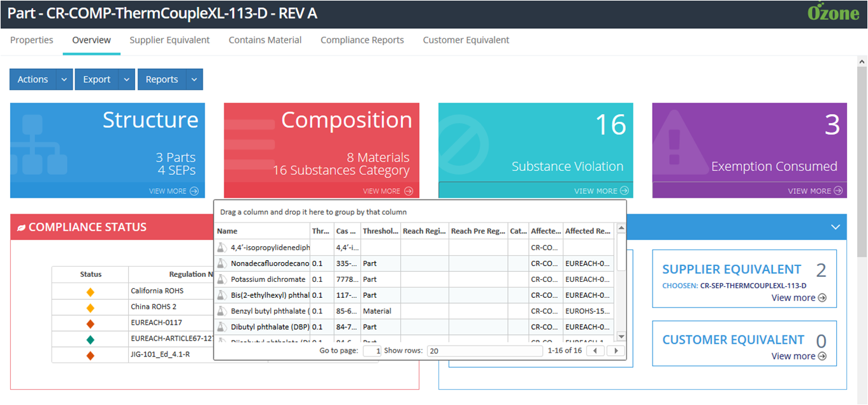Collapse the blue panel with chevron
Screen dimensions: 868x405
point(835,227)
